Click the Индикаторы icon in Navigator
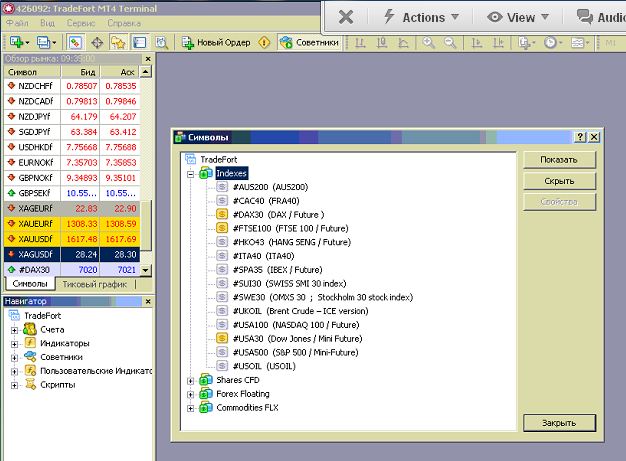 30,343
